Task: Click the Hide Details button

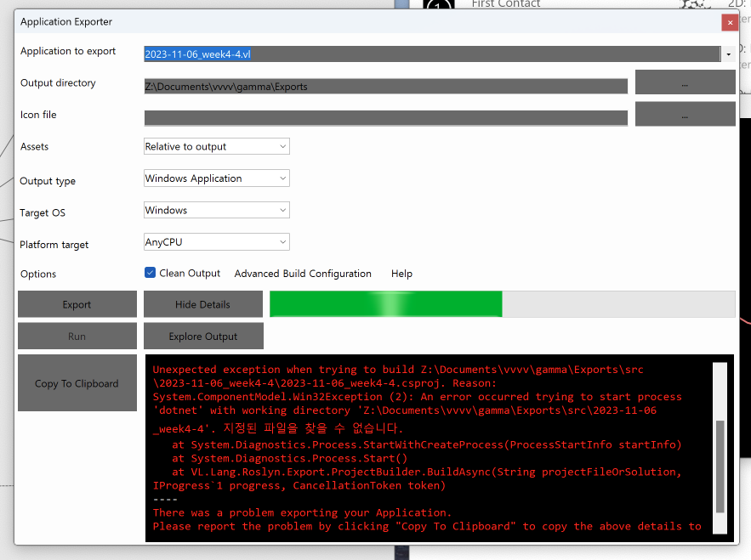Action: (x=203, y=304)
